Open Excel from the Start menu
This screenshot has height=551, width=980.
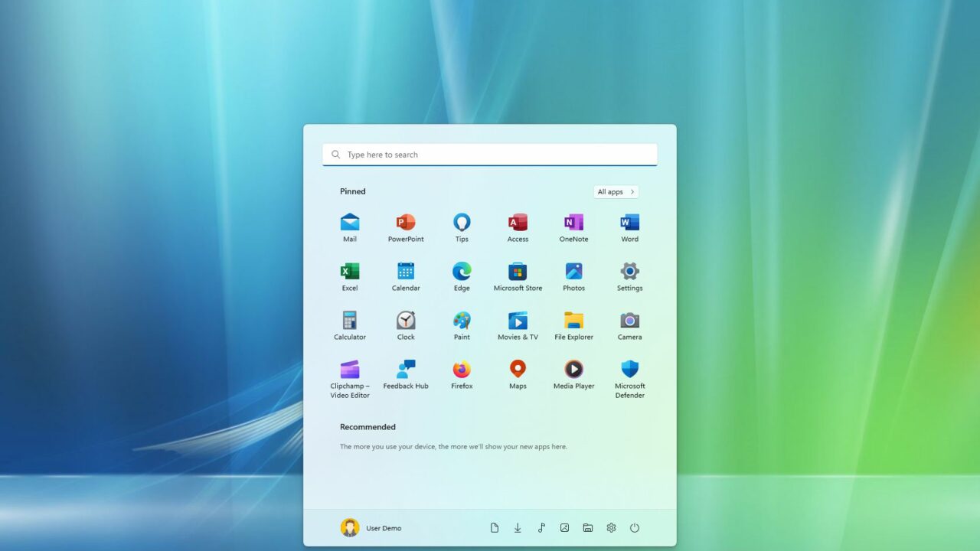click(x=350, y=277)
